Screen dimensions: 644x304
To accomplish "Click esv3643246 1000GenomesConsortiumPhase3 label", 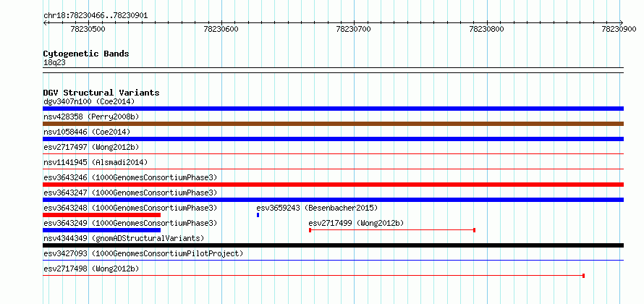I will pos(130,177).
